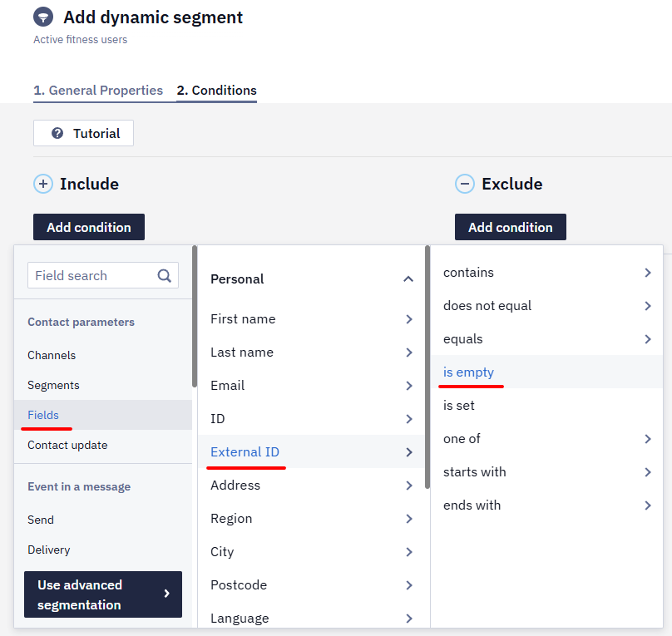Viewport: 672px width, 636px height.
Task: Click the magnifier icon in Field search
Action: coord(164,275)
